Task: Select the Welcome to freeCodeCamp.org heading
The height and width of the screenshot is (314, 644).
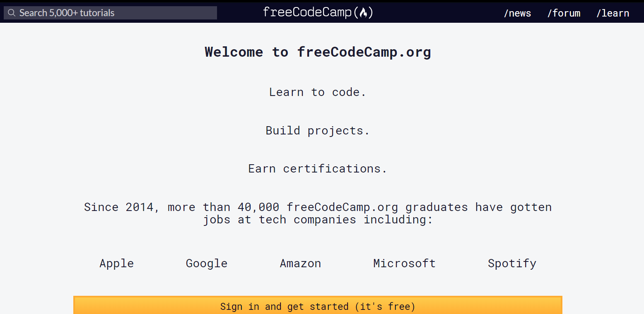Action: pos(318,52)
